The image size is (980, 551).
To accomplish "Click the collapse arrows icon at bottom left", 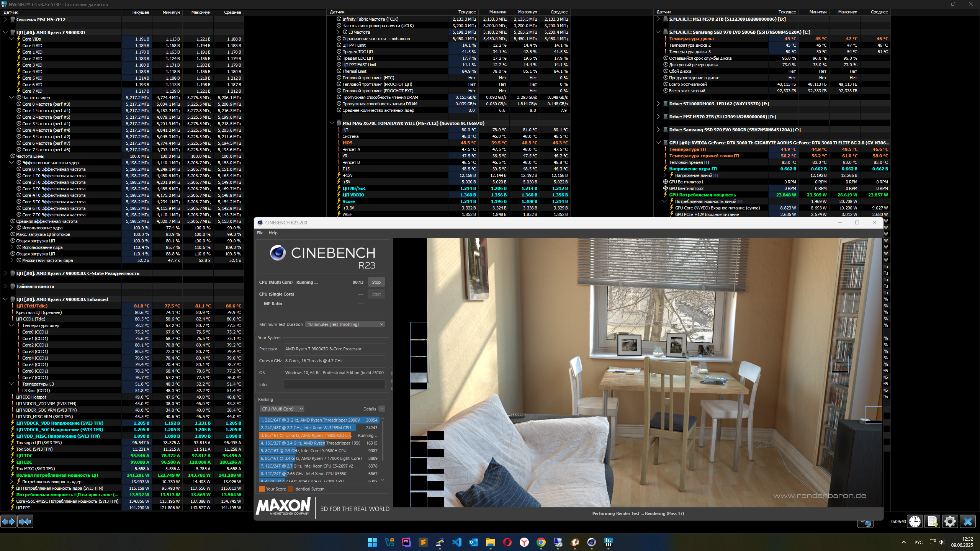I will click(x=25, y=522).
